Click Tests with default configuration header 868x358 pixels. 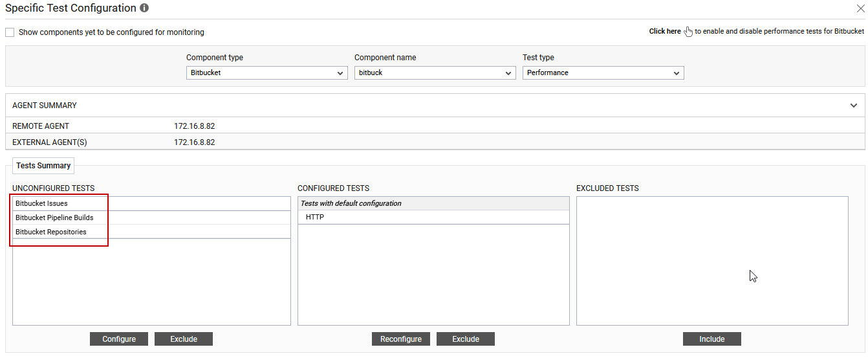click(433, 203)
